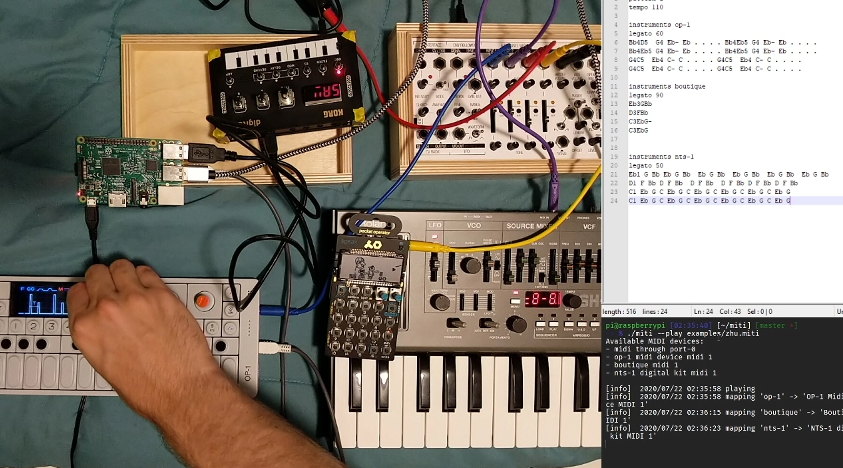Click the "Eb3GBb" chord line

click(x=640, y=104)
